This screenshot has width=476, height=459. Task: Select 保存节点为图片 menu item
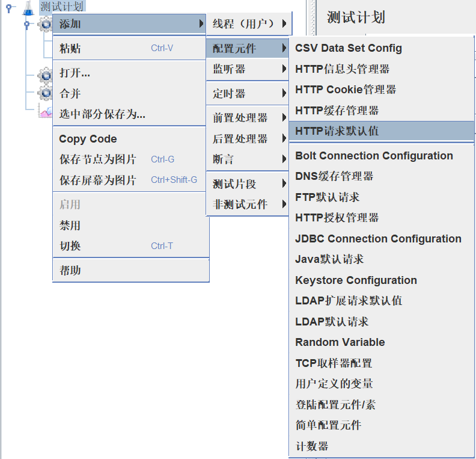tap(129, 159)
